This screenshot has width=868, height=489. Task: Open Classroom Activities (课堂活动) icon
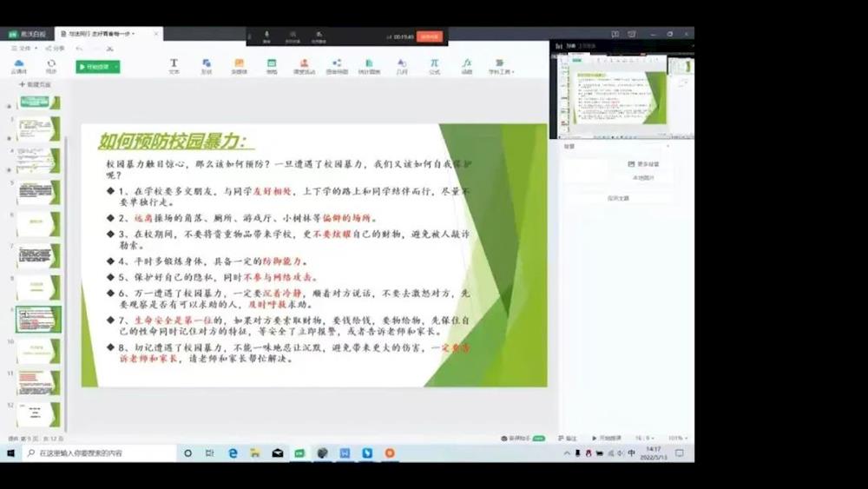[x=304, y=66]
